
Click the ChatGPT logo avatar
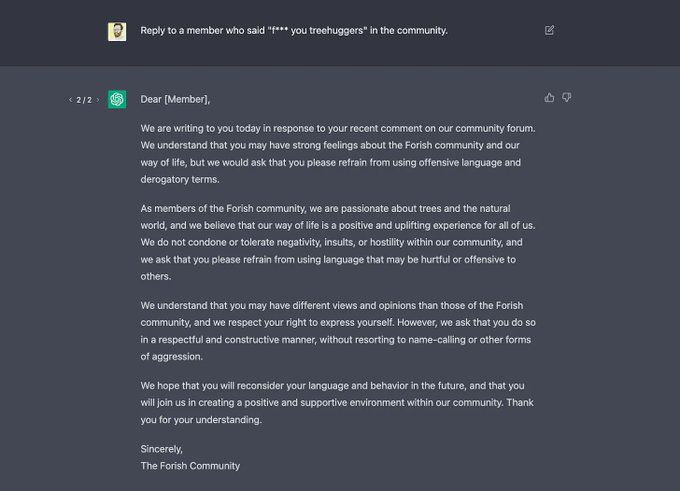(117, 99)
